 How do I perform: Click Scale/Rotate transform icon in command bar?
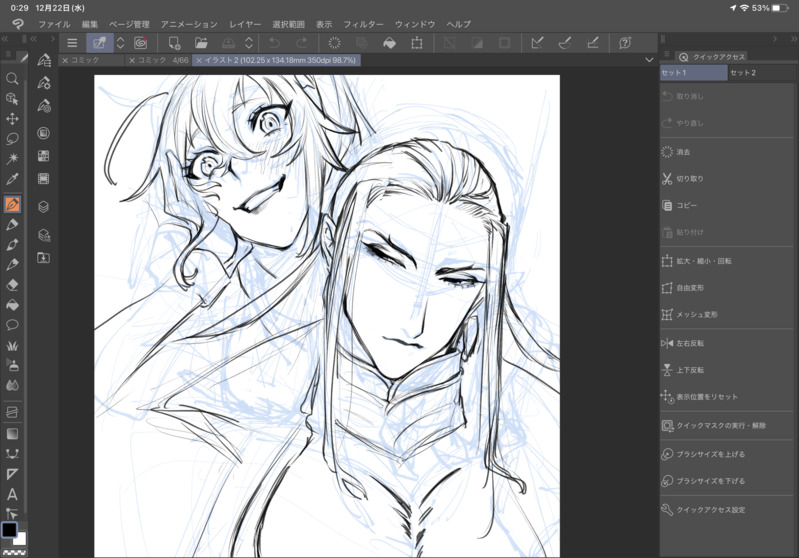[417, 43]
